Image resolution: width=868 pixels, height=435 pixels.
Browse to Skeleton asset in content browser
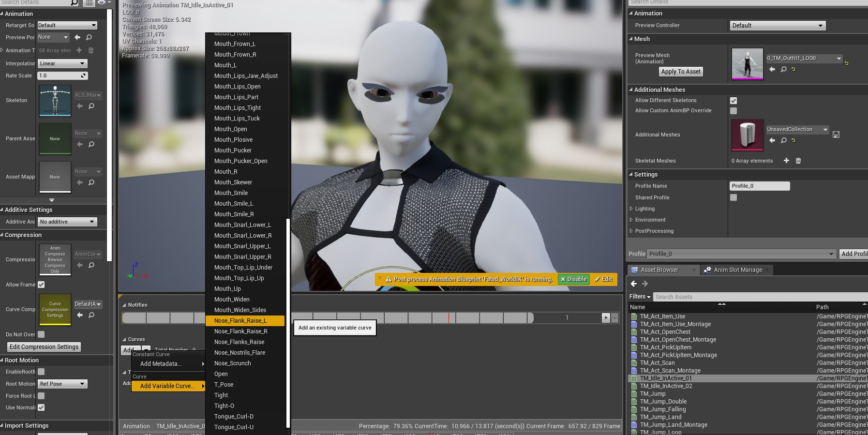click(91, 106)
